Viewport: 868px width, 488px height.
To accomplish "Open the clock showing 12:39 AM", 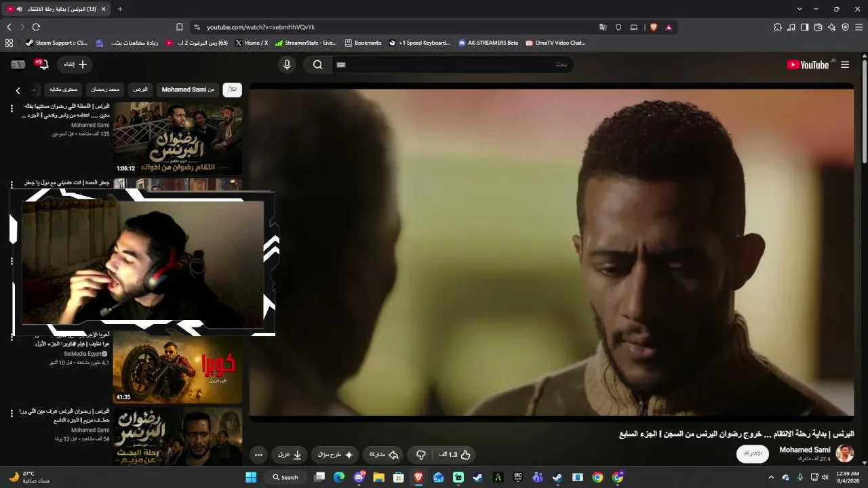I will (848, 477).
